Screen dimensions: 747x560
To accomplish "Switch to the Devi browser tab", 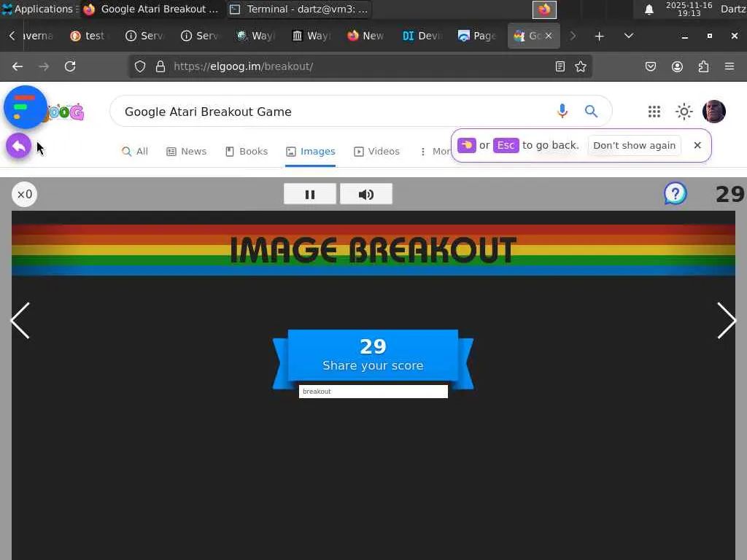I will pyautogui.click(x=422, y=36).
